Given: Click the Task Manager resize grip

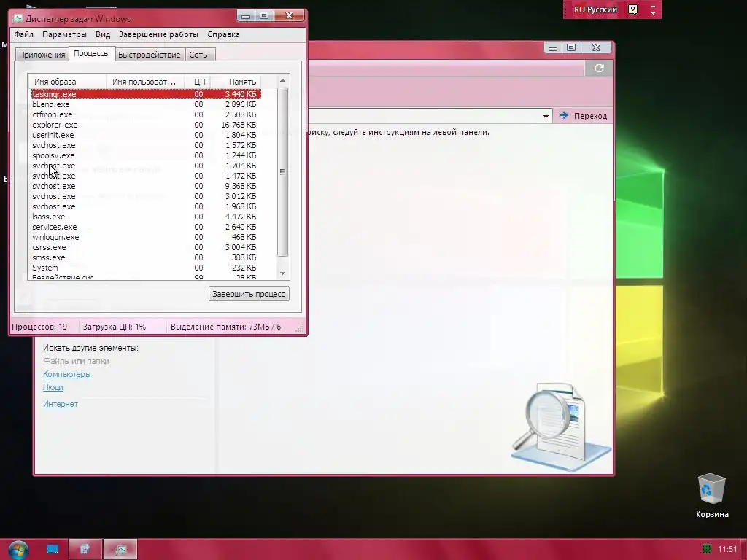Looking at the screenshot, I should (300, 328).
